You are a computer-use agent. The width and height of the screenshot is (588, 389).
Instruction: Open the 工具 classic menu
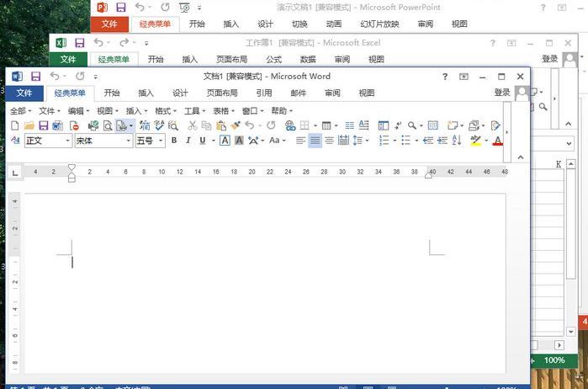(x=194, y=111)
